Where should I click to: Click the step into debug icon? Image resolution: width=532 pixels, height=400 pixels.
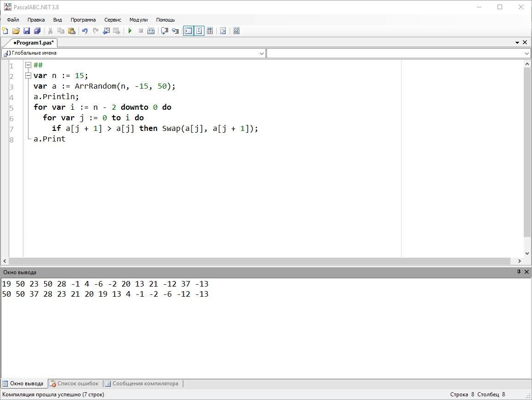(175, 31)
